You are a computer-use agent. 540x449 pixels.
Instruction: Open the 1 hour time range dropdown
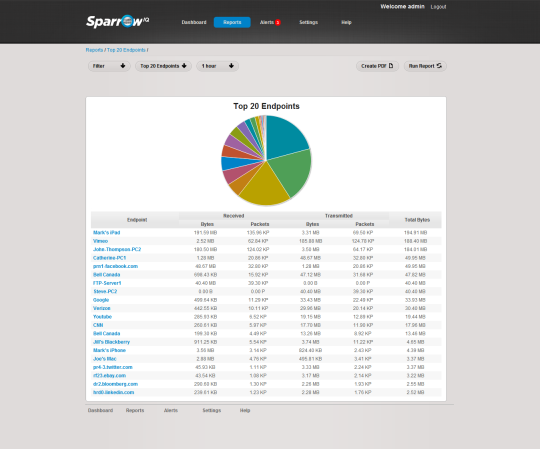click(217, 66)
